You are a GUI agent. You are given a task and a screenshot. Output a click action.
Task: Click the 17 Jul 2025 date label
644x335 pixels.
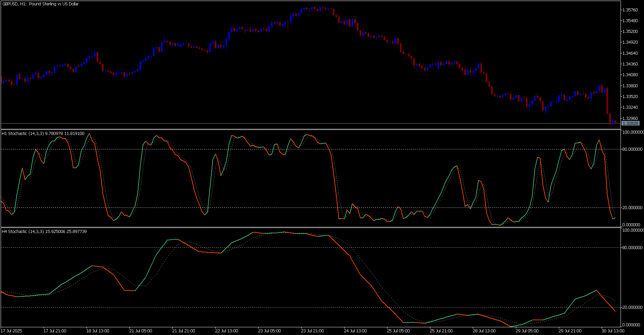coord(11,331)
